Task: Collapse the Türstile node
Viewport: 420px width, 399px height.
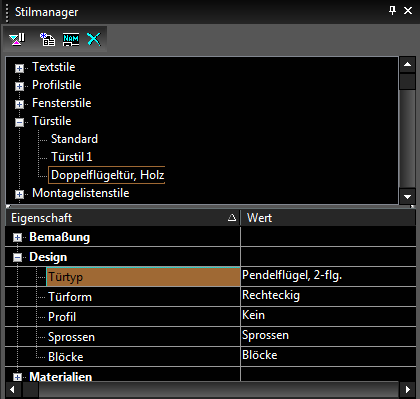Action: [x=19, y=122]
